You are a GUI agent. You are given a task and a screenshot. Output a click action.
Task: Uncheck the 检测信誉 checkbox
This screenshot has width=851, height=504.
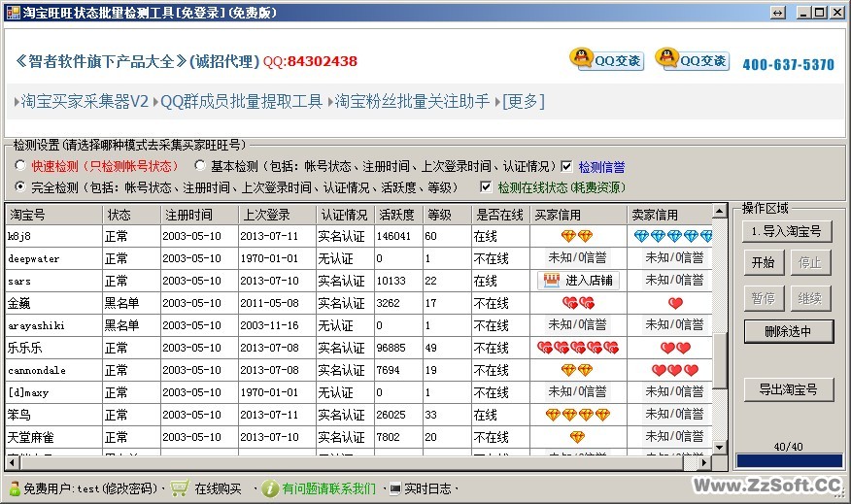(x=566, y=166)
